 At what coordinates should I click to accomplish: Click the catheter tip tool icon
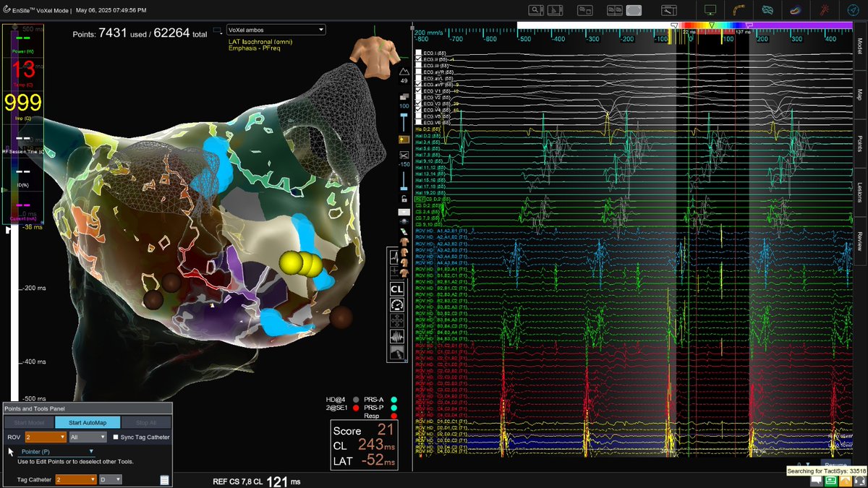397,352
